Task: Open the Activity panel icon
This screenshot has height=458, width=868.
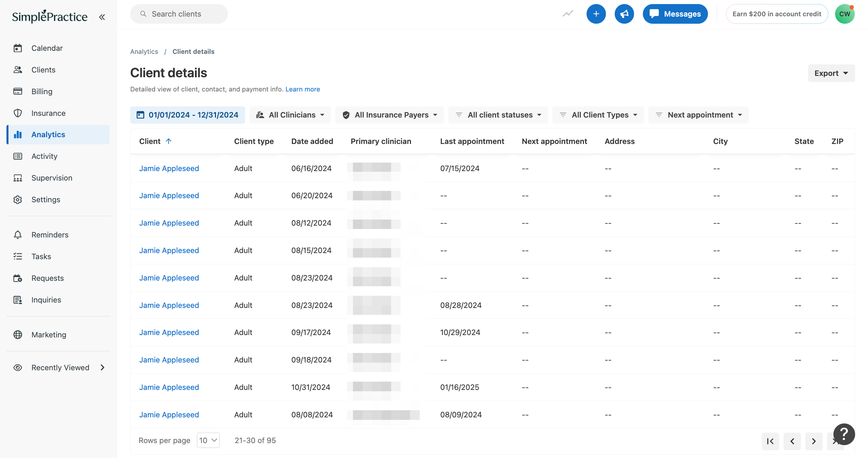Action: 18,156
